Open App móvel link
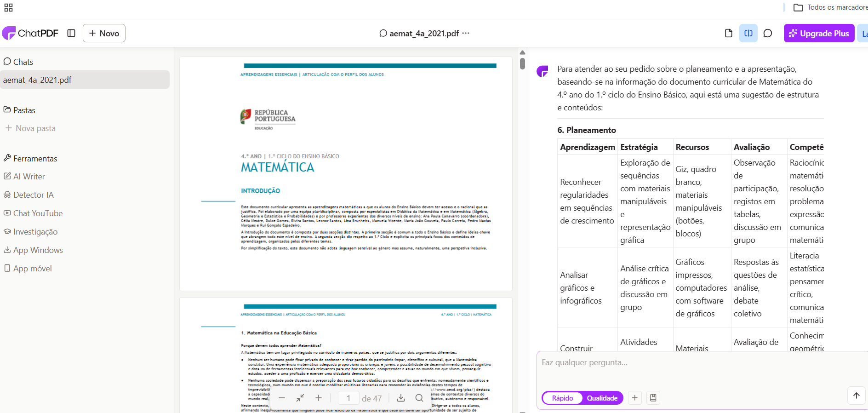Screen dimensions: 868x413 pyautogui.click(x=28, y=269)
